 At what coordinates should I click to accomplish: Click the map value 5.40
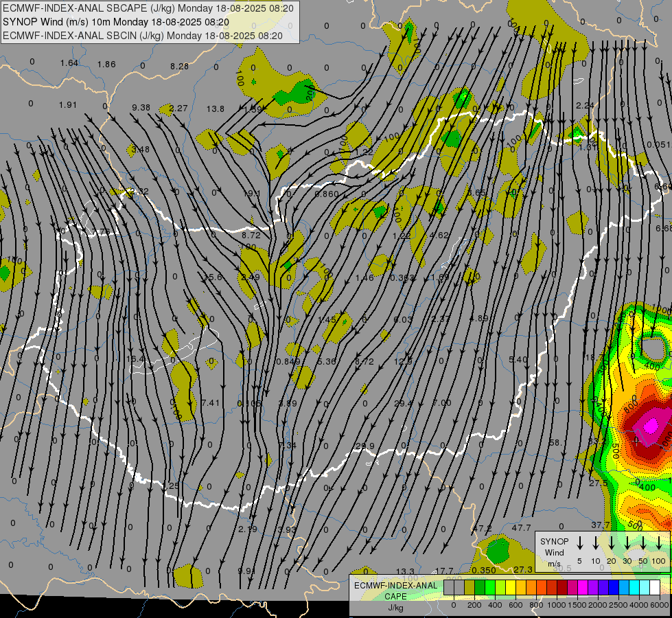coord(518,359)
